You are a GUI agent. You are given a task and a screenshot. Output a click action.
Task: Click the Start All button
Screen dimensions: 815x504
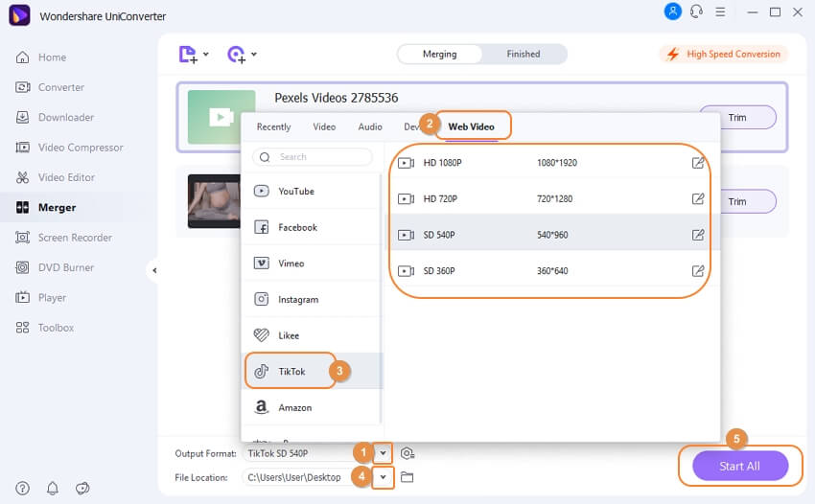(740, 466)
